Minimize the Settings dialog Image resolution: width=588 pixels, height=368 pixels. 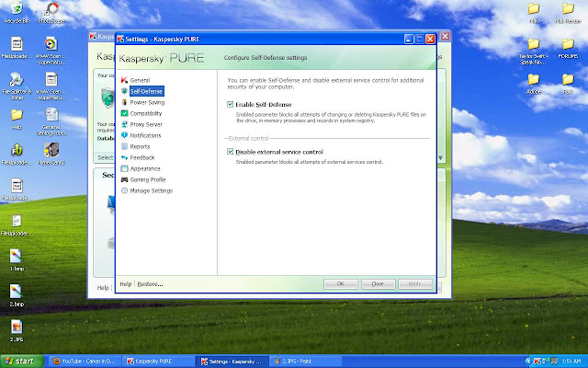pos(409,39)
